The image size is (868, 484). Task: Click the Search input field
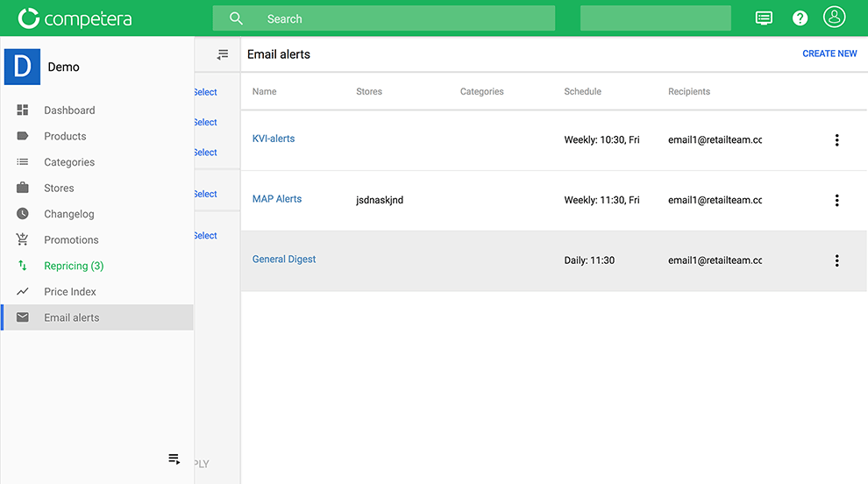pos(383,18)
